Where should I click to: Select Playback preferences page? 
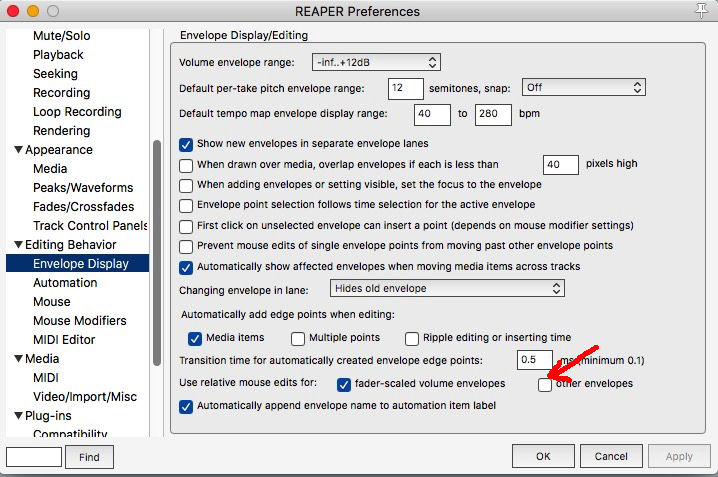(58, 55)
